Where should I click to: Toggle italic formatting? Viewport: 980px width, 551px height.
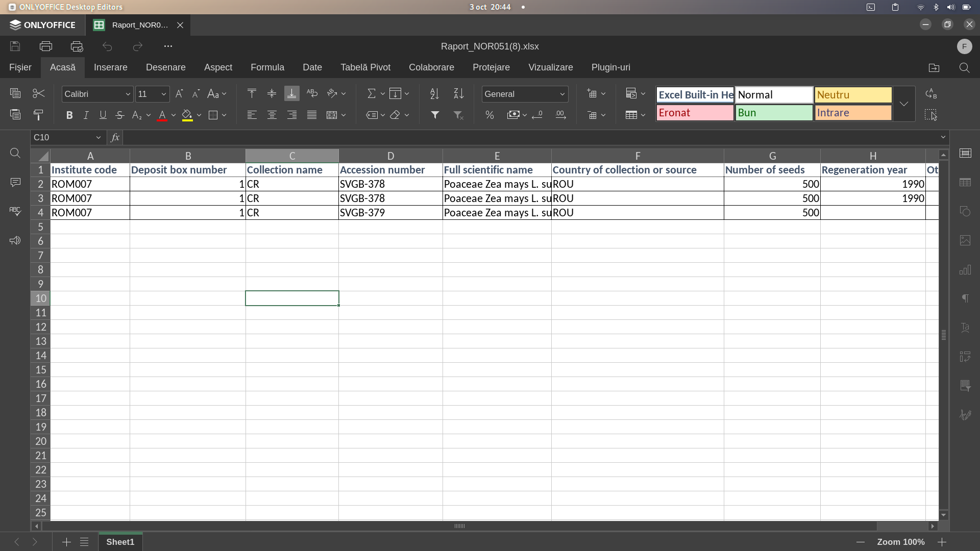pyautogui.click(x=86, y=115)
